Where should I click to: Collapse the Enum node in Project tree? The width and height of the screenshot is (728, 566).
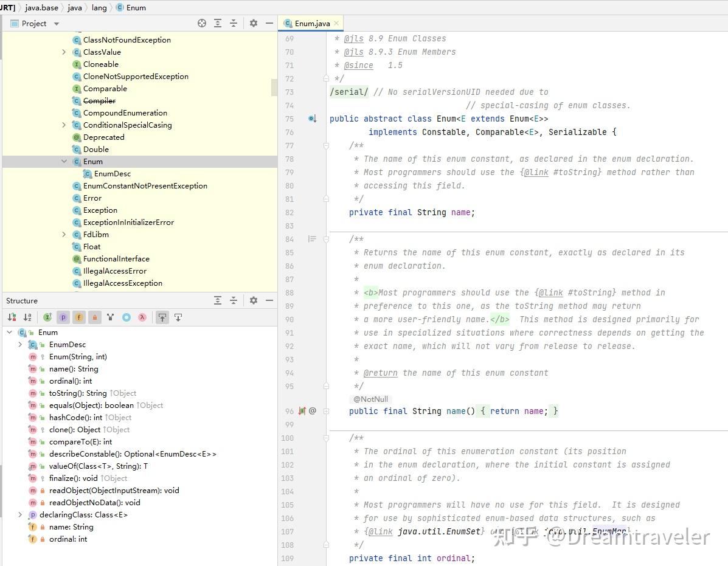click(x=64, y=162)
